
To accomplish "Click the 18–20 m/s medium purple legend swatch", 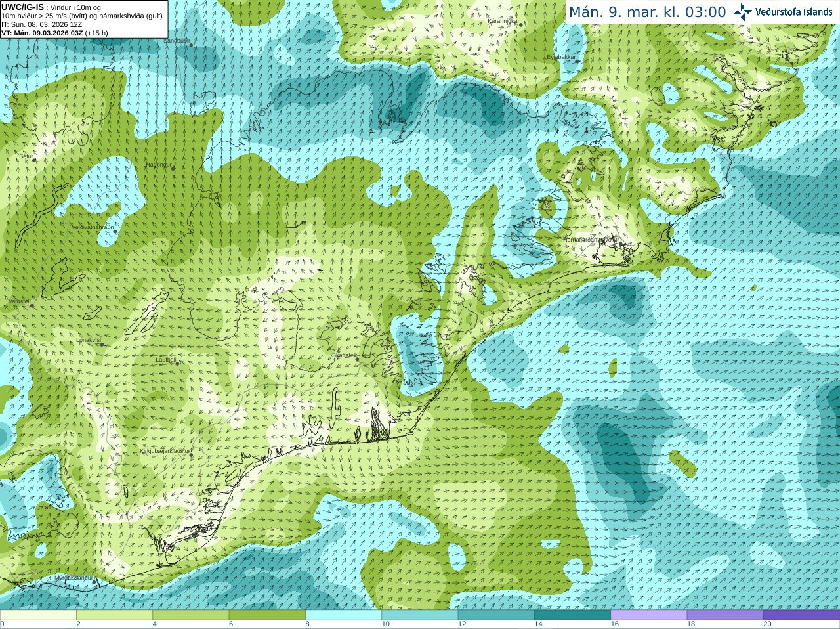I will click(x=725, y=615).
